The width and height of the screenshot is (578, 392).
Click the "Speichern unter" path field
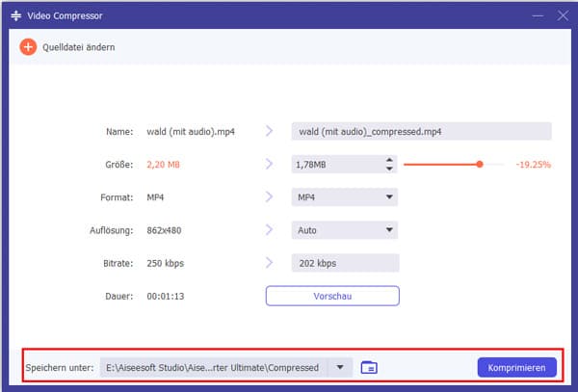(214, 367)
